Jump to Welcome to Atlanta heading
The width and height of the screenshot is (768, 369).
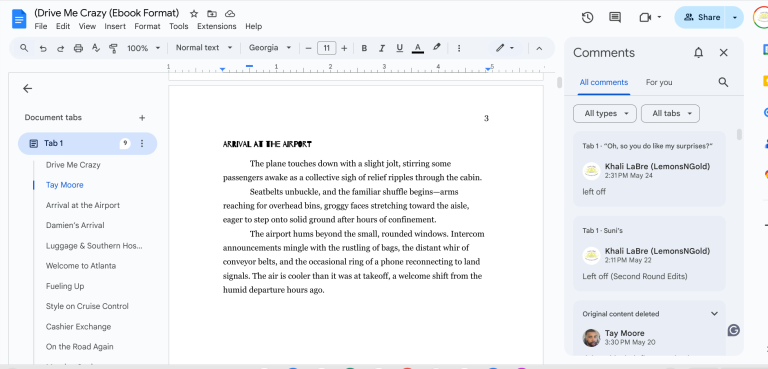(x=81, y=266)
